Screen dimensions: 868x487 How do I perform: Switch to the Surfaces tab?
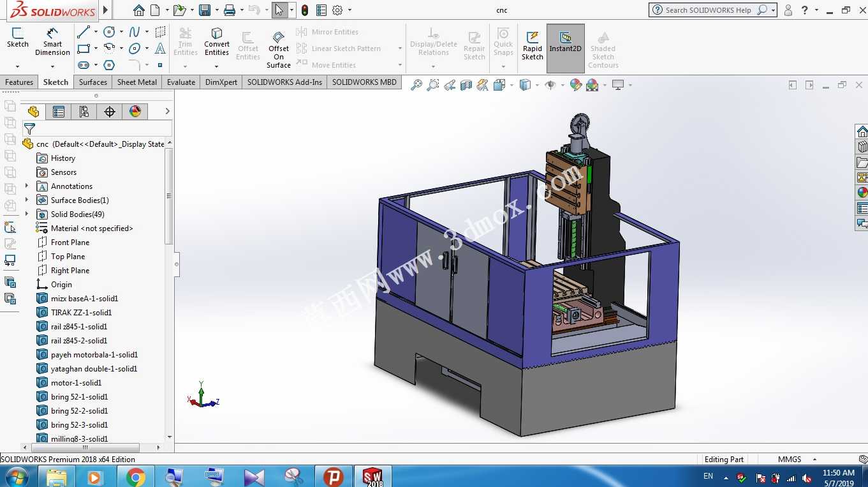tap(93, 82)
